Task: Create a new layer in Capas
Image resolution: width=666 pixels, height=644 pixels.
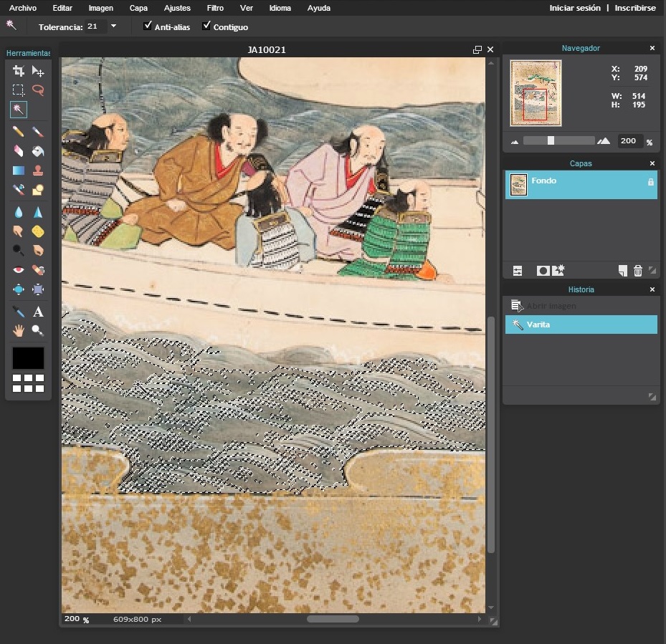Action: tap(622, 271)
